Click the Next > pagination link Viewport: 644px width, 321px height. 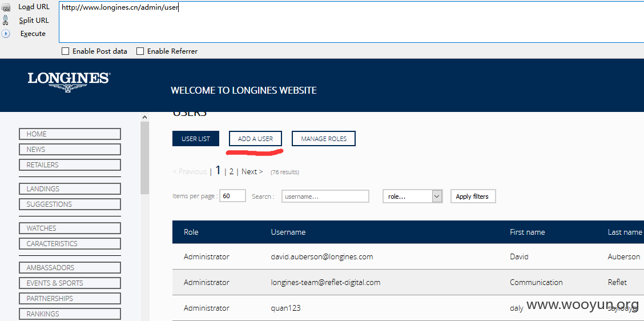coord(252,171)
